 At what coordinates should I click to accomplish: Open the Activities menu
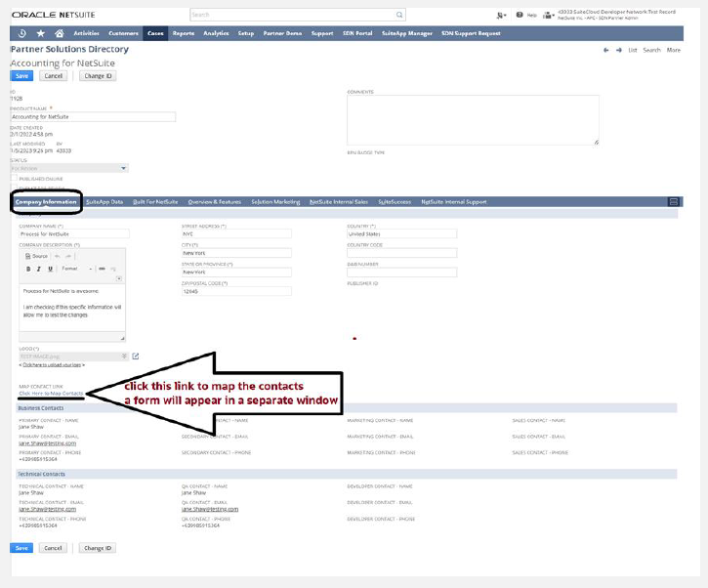pyautogui.click(x=86, y=33)
